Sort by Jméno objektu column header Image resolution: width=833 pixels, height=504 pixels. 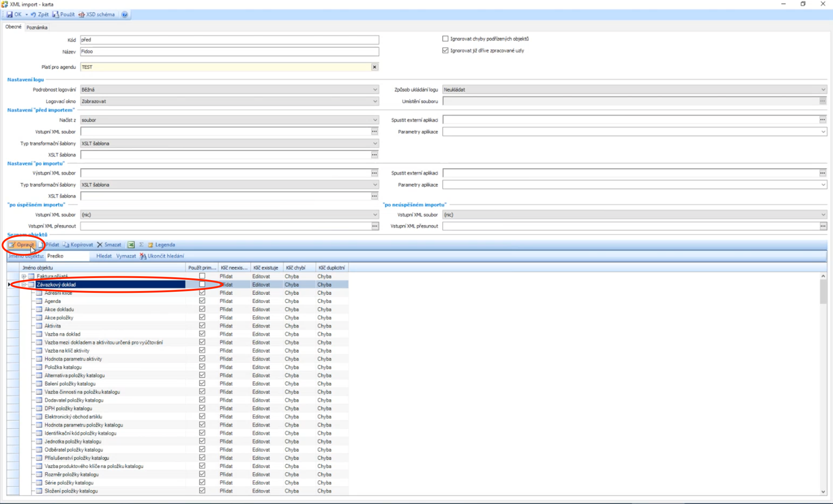(103, 268)
